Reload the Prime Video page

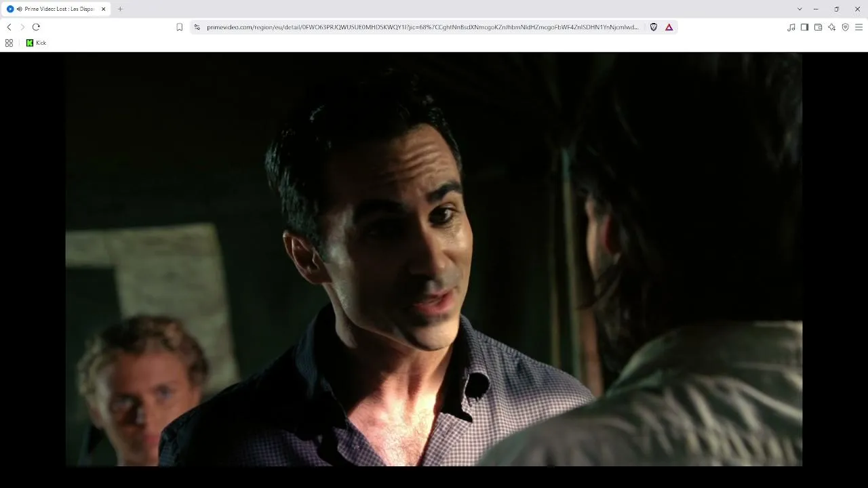point(36,27)
